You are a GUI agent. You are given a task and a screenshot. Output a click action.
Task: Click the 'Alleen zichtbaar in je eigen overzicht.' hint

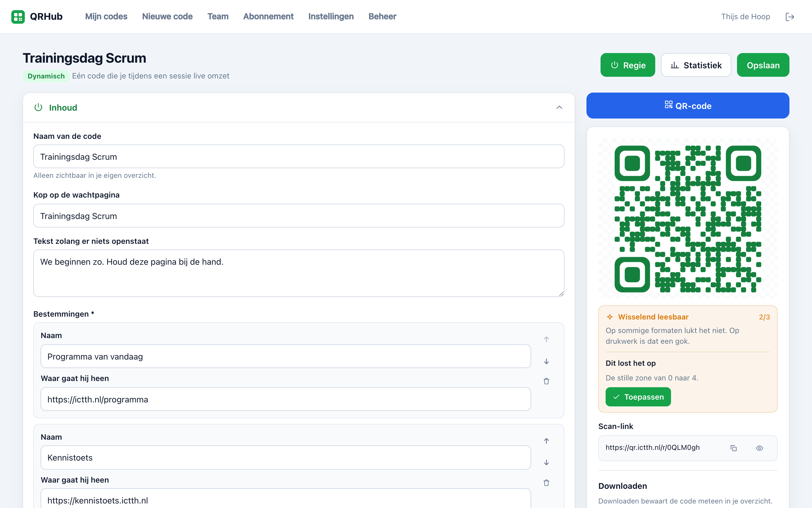[95, 175]
